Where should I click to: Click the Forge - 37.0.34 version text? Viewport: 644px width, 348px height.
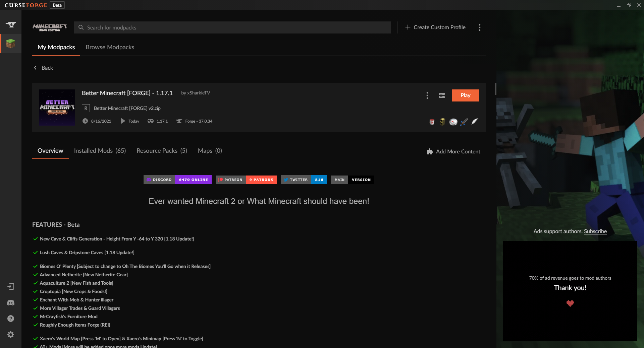(199, 121)
